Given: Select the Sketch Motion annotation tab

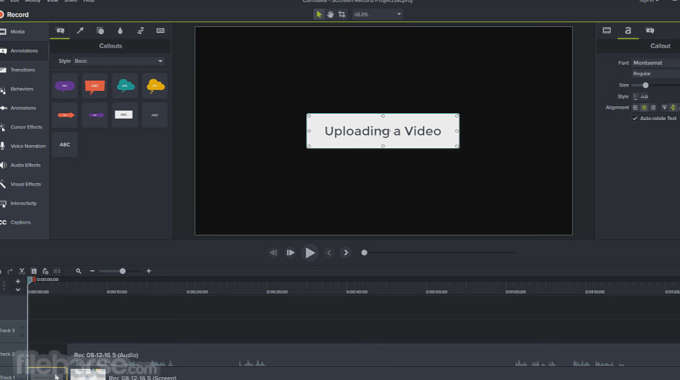Looking at the screenshot, I should click(140, 31).
